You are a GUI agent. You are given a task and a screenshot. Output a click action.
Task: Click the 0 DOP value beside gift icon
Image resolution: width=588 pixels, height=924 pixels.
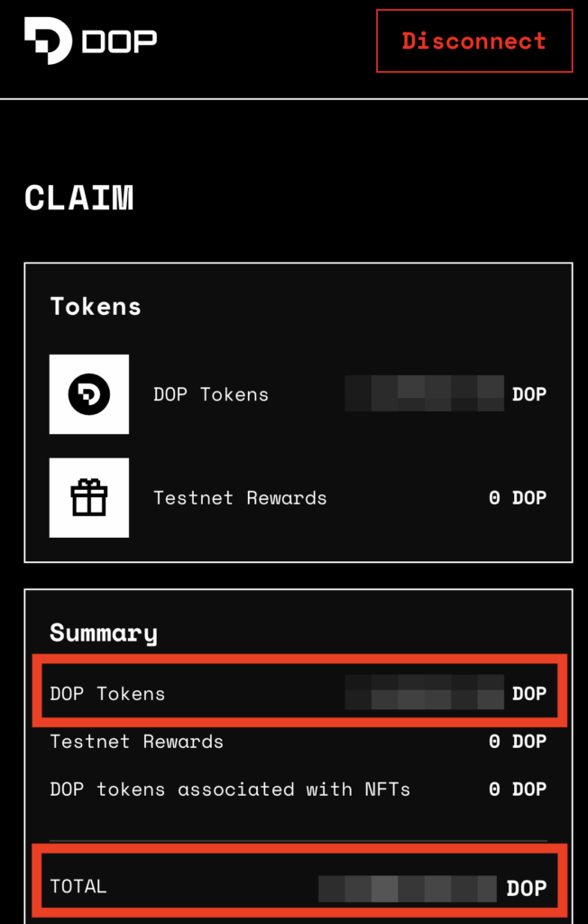[518, 498]
